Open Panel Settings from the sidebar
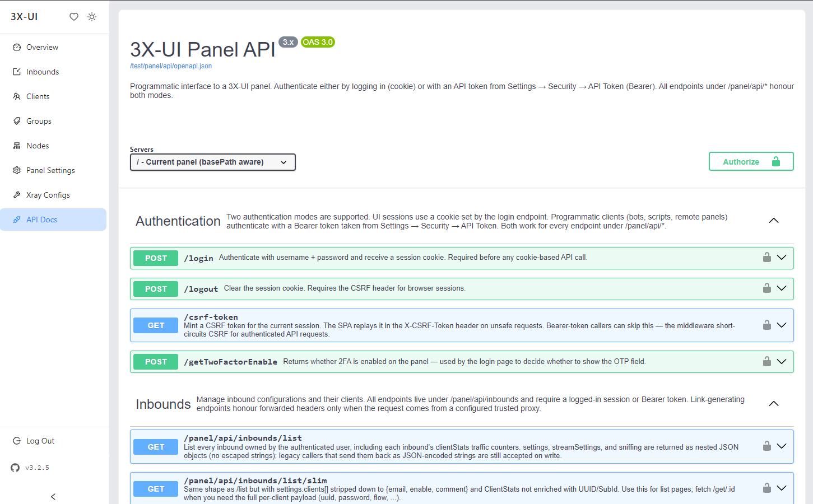Viewport: 813px width, 504px height. click(53, 170)
